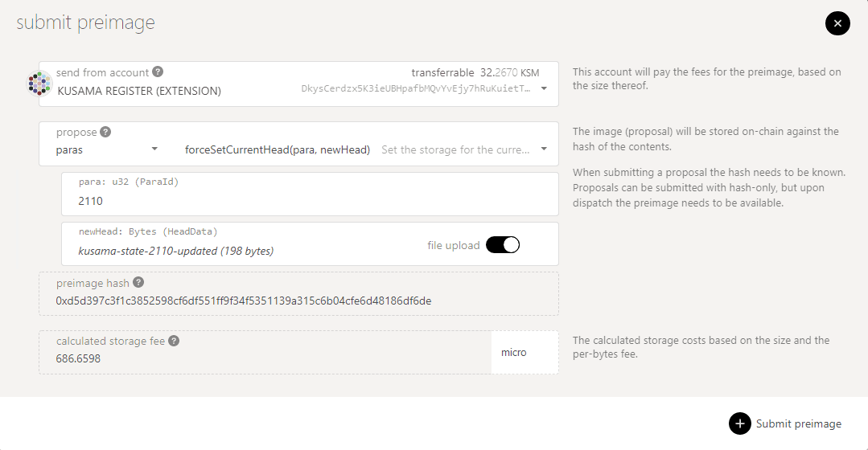Image resolution: width=868 pixels, height=450 pixels.
Task: Click the plus icon on Submit preimage
Action: 739,423
